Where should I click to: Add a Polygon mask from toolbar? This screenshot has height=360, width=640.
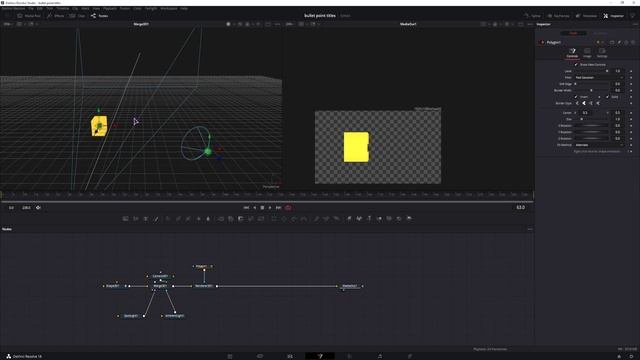point(294,219)
